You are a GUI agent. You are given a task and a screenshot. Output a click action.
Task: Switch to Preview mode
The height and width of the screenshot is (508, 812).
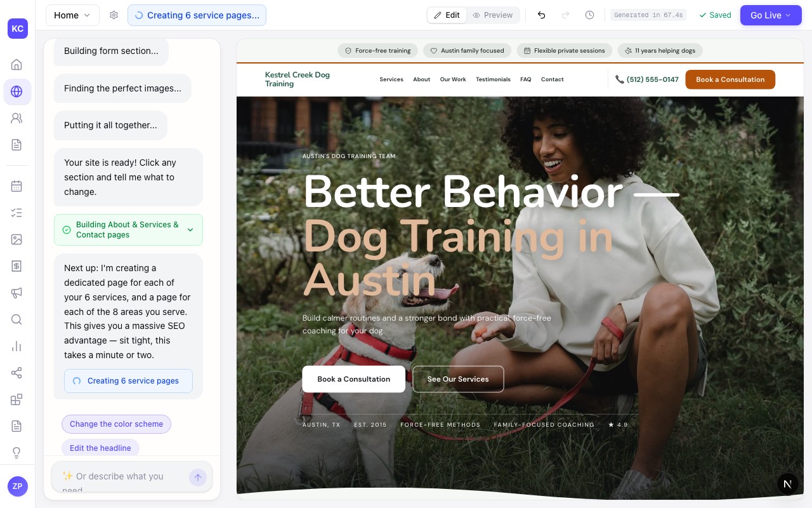[x=493, y=15]
